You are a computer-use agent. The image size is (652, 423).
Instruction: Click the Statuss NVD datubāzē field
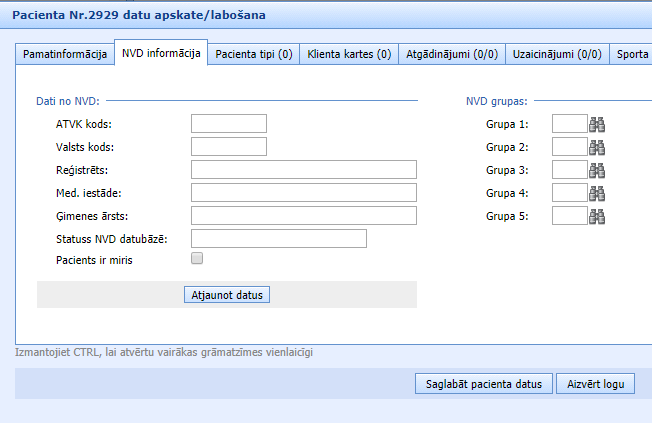click(278, 238)
